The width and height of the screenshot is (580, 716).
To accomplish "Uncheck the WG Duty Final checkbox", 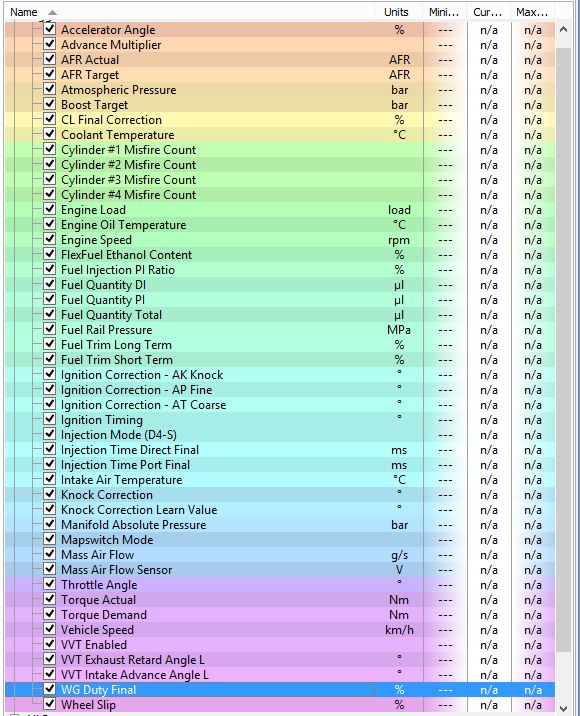I will pyautogui.click(x=50, y=689).
